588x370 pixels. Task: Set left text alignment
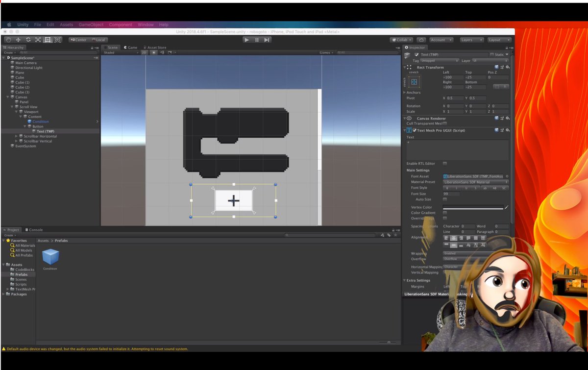click(446, 237)
